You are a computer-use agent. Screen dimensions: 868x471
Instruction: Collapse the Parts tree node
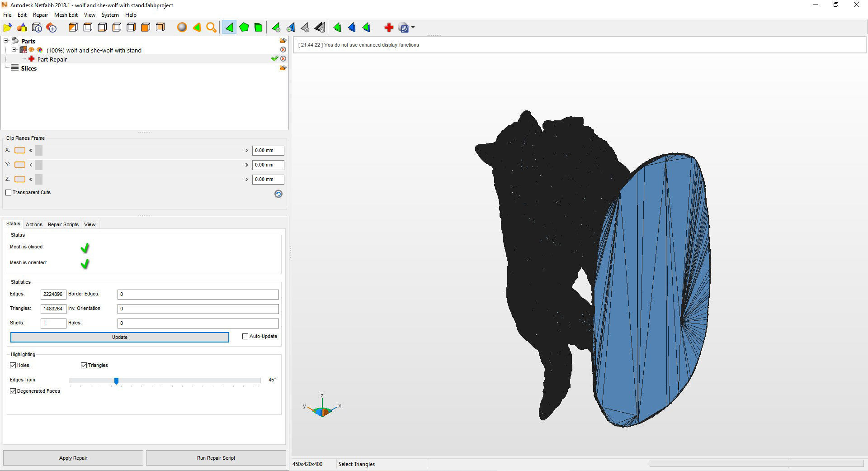pyautogui.click(x=6, y=41)
